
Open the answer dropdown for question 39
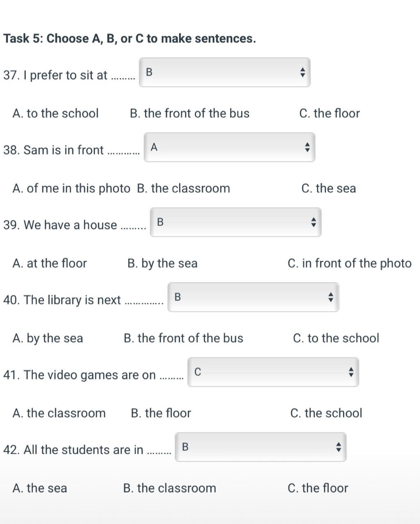click(x=236, y=222)
